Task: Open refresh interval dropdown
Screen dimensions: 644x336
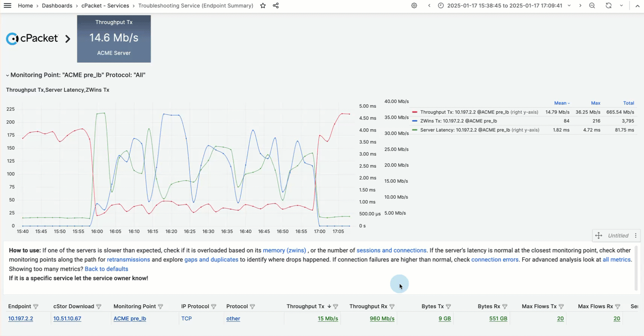Action: coord(621,6)
